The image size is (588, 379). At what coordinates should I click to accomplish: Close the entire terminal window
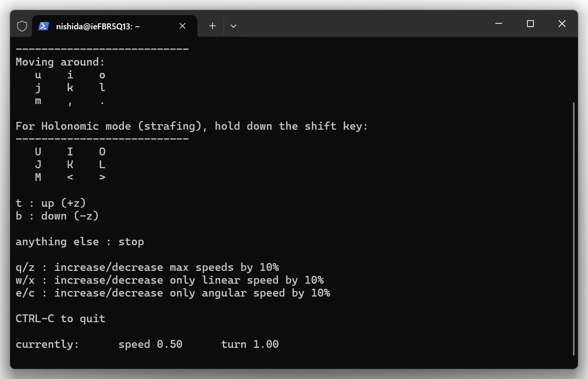(562, 24)
